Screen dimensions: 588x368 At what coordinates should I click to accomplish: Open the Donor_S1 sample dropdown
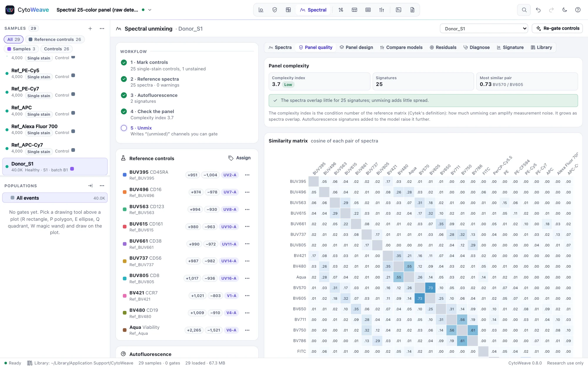pyautogui.click(x=484, y=29)
